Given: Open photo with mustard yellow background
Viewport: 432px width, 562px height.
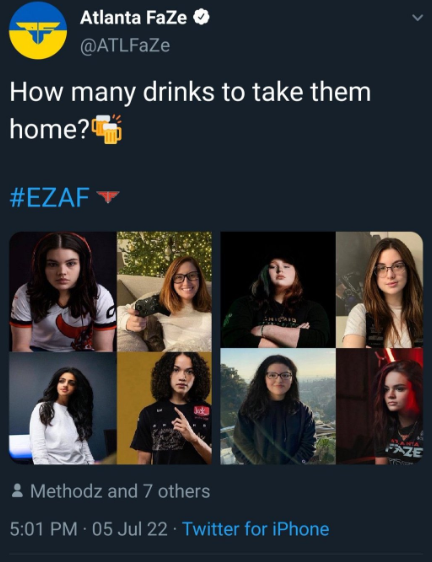Looking at the screenshot, I should tap(165, 408).
